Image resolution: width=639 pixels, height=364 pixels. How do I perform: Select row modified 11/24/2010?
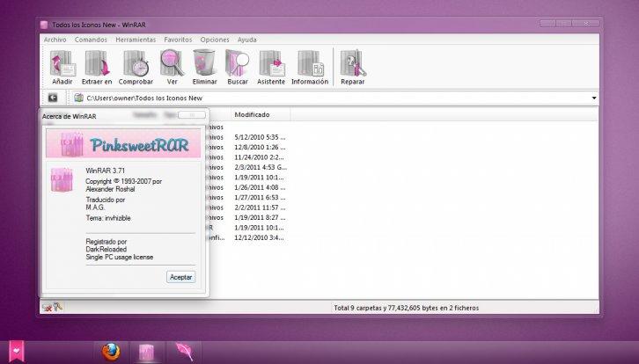click(259, 157)
